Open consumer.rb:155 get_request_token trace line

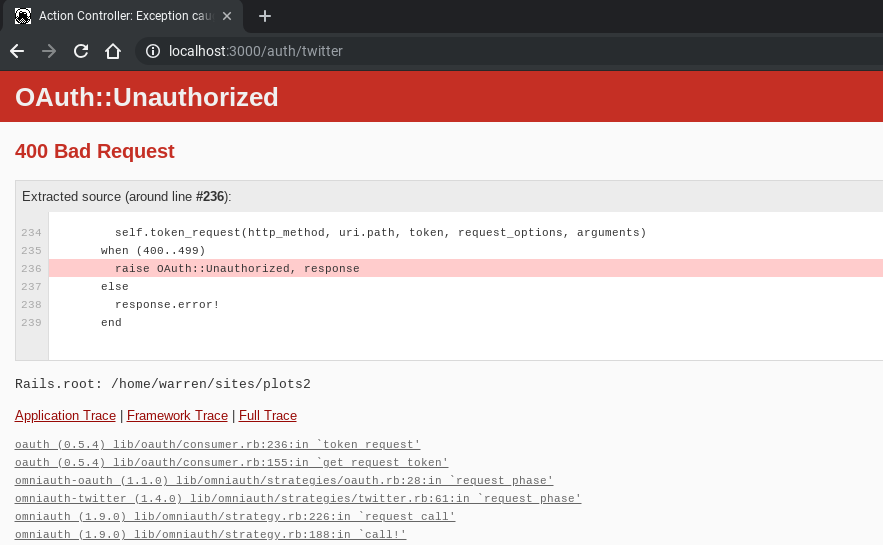(x=231, y=462)
